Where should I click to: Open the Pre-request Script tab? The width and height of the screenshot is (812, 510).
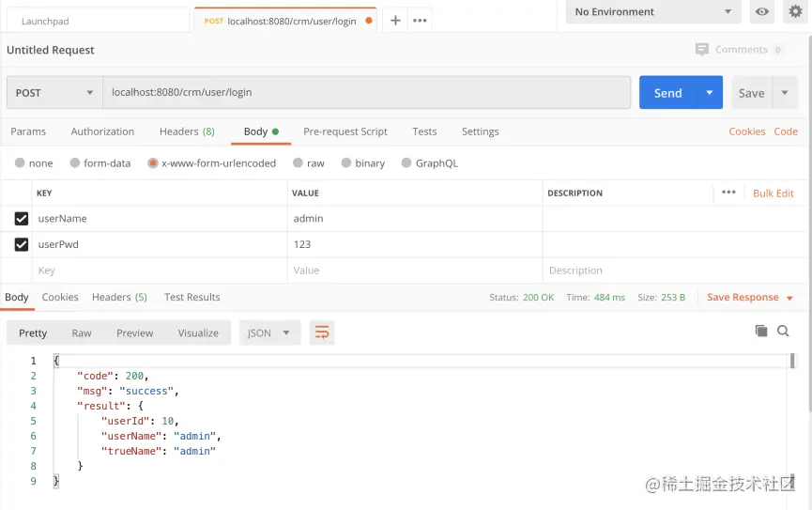coord(345,131)
